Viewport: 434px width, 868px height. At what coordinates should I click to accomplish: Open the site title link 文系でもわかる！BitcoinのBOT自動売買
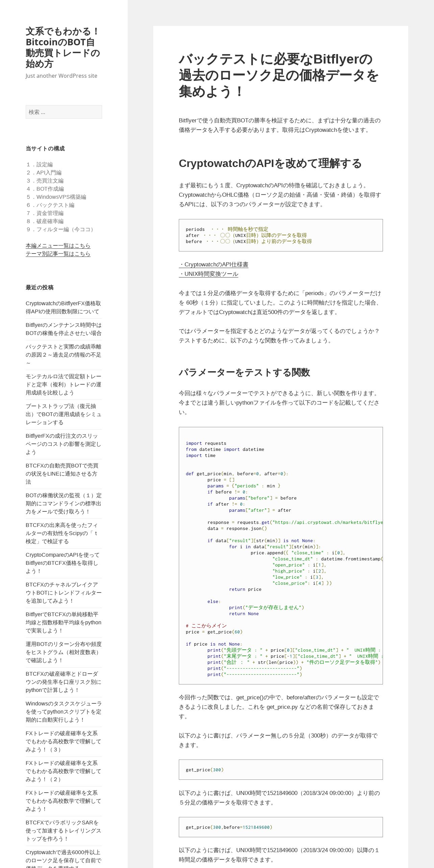coord(63,48)
